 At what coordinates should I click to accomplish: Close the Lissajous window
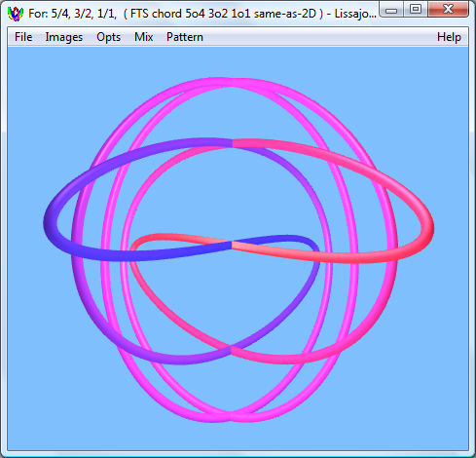(x=448, y=9)
